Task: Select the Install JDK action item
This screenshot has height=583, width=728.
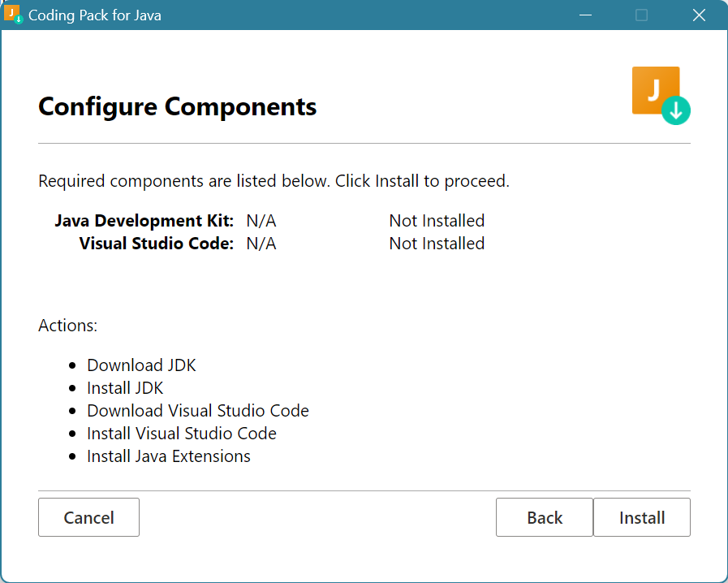Action: 125,388
